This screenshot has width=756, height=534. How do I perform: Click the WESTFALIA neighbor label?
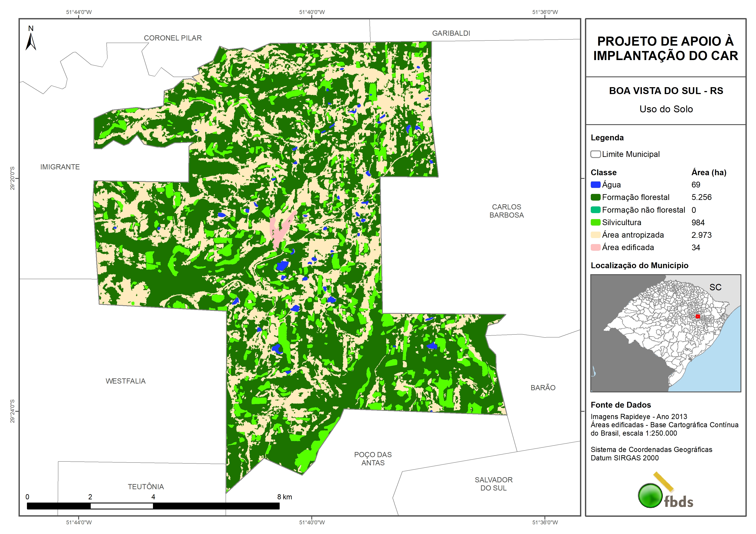125,381
